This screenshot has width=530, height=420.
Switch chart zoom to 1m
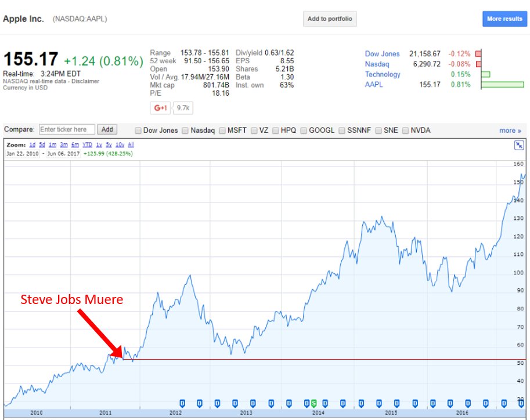point(52,144)
